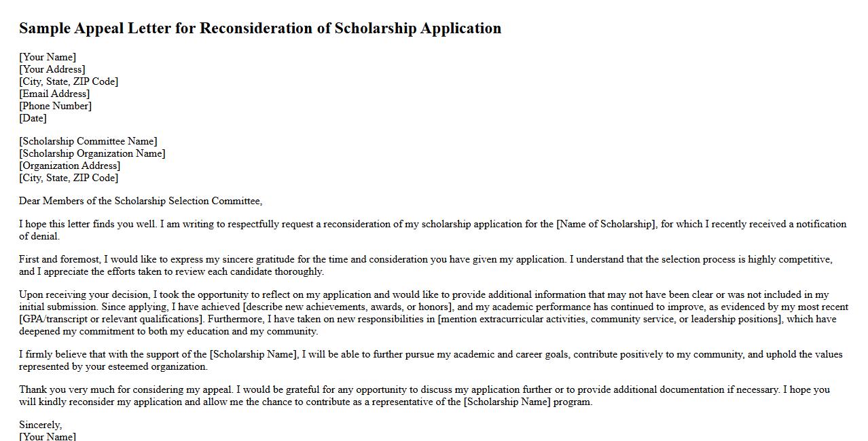Click [Scholarship Name] in "I firmly believe" paragraph

point(253,354)
